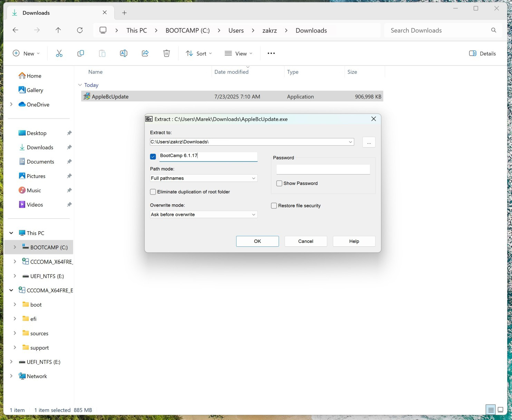Click the search magnifier icon
Viewport: 512px width, 420px height.
coord(494,30)
